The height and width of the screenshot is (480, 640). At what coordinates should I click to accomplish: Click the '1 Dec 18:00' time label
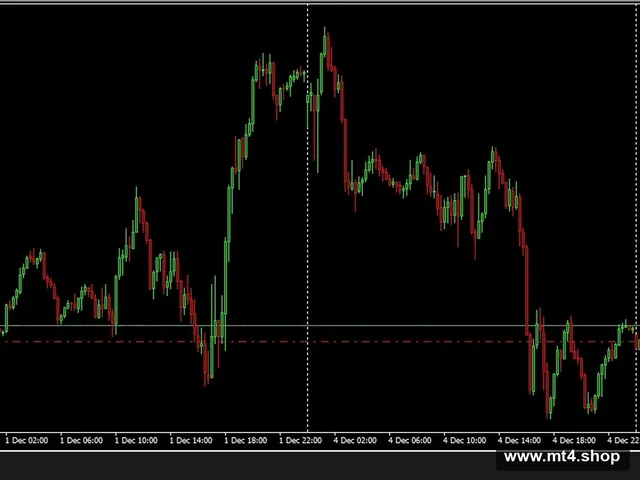[x=246, y=440]
